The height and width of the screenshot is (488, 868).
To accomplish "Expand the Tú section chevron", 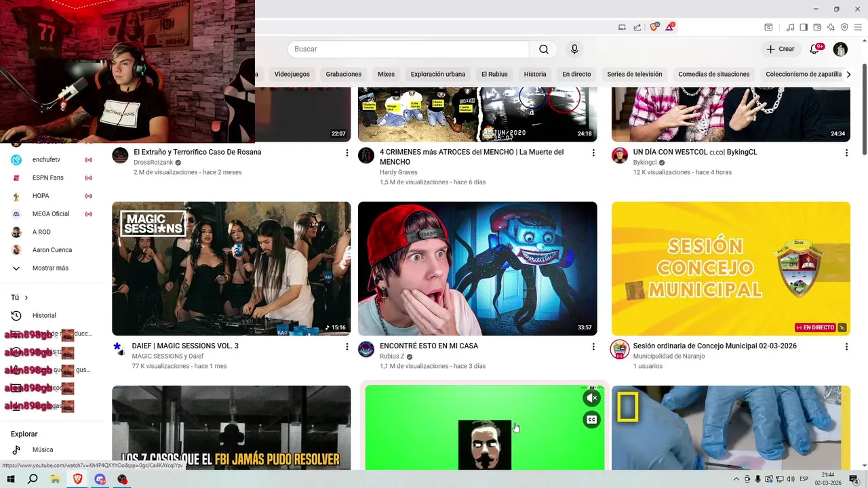I will (x=26, y=298).
